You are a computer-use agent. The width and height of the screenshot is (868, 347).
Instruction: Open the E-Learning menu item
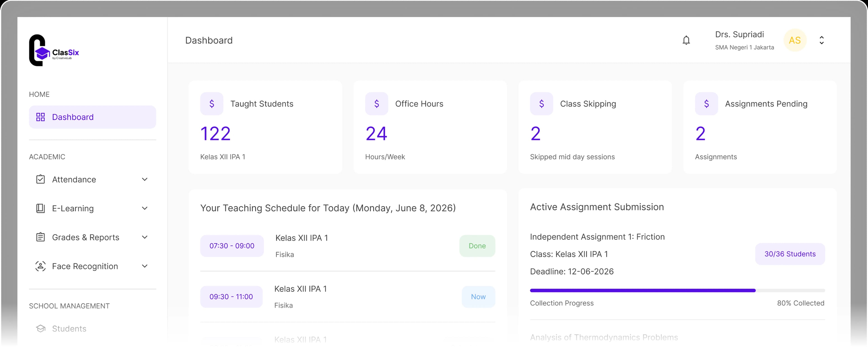92,209
